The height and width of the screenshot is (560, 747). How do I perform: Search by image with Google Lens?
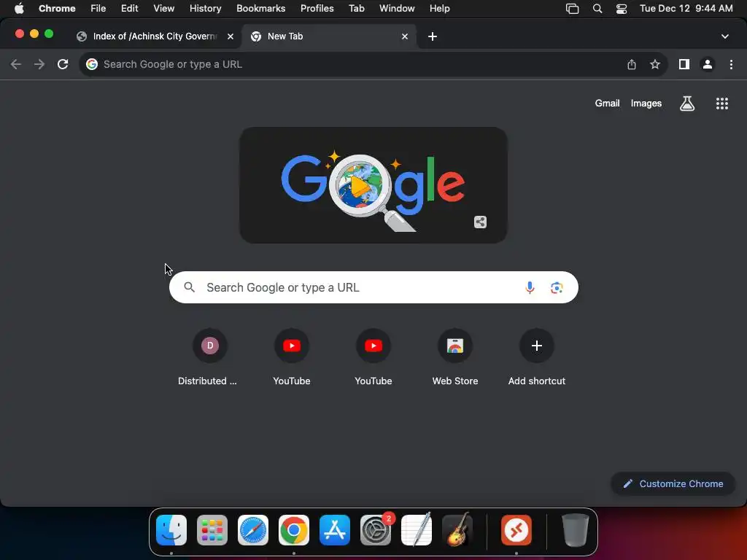tap(557, 287)
